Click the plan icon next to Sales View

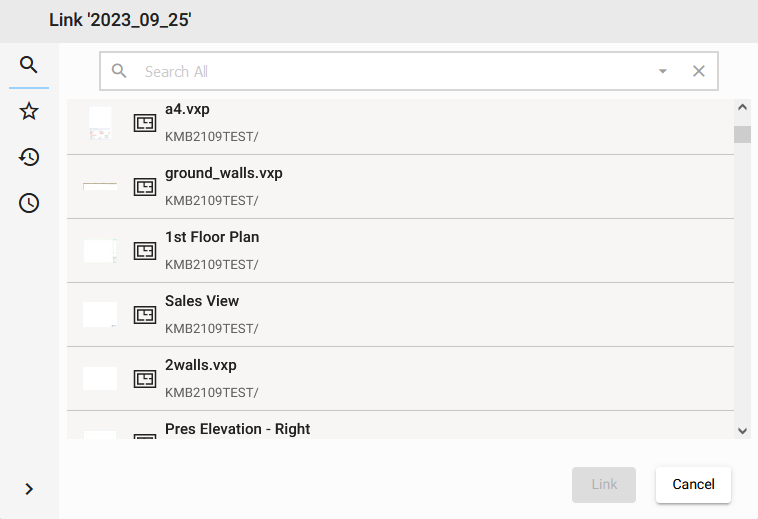click(x=146, y=315)
